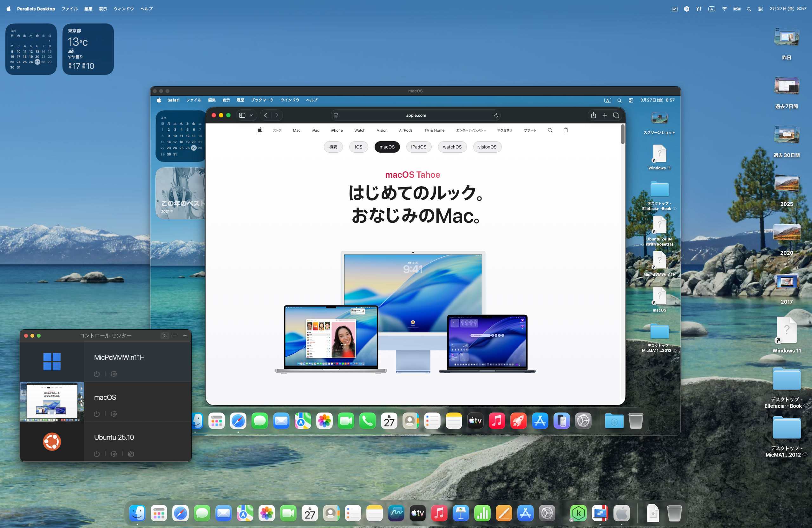Click the visionOS pill button
The width and height of the screenshot is (812, 528).
(487, 147)
